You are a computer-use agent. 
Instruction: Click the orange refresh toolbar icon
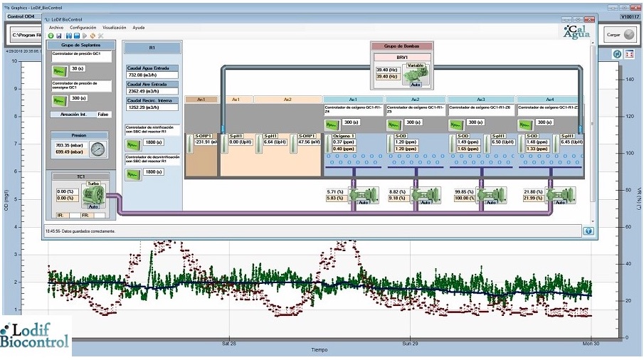(x=93, y=36)
